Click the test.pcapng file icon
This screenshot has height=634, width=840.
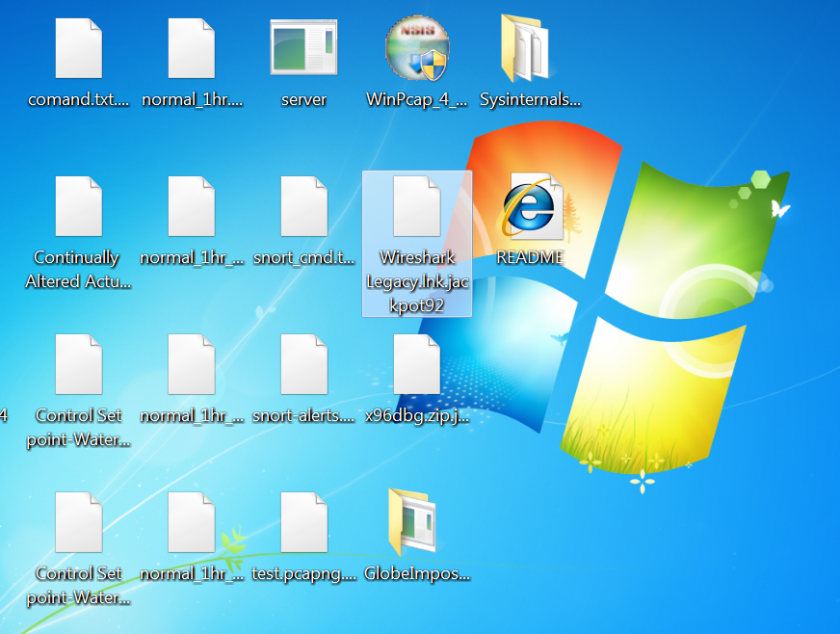(x=303, y=522)
